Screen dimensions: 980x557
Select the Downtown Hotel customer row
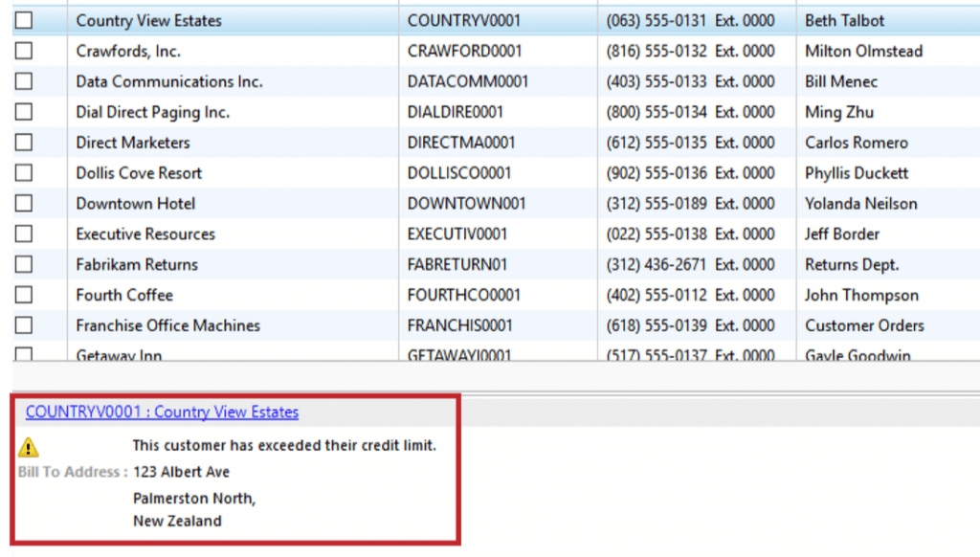pyautogui.click(x=134, y=204)
